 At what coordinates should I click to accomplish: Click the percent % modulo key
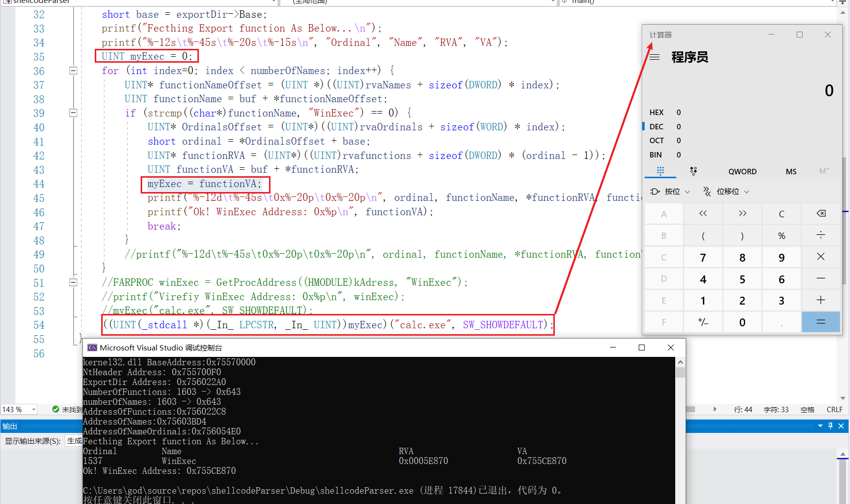781,235
